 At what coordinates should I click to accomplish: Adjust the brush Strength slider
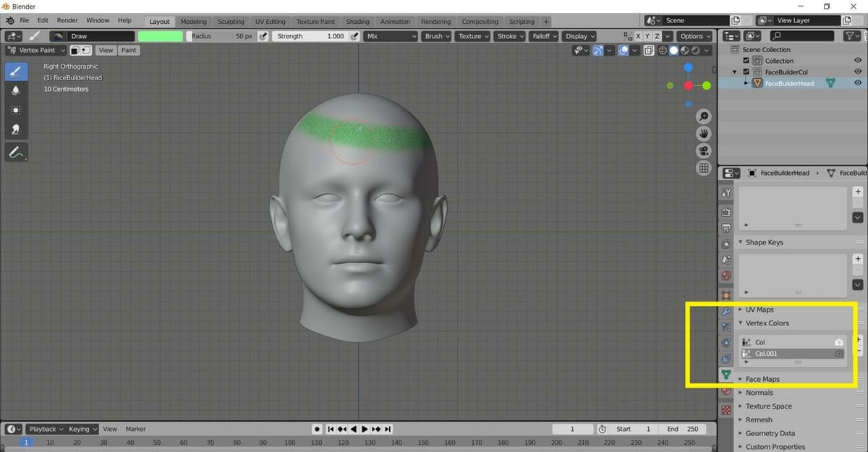(x=310, y=35)
